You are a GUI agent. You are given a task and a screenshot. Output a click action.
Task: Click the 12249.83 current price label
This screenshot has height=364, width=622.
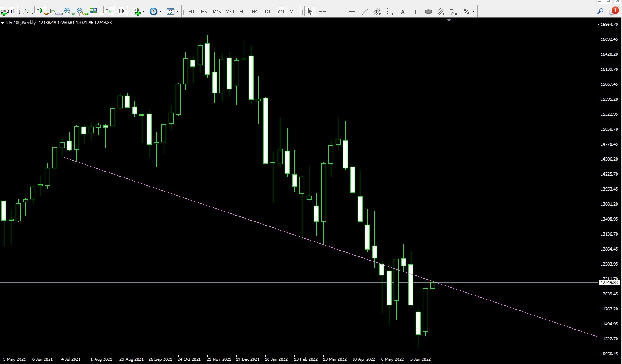pyautogui.click(x=609, y=282)
